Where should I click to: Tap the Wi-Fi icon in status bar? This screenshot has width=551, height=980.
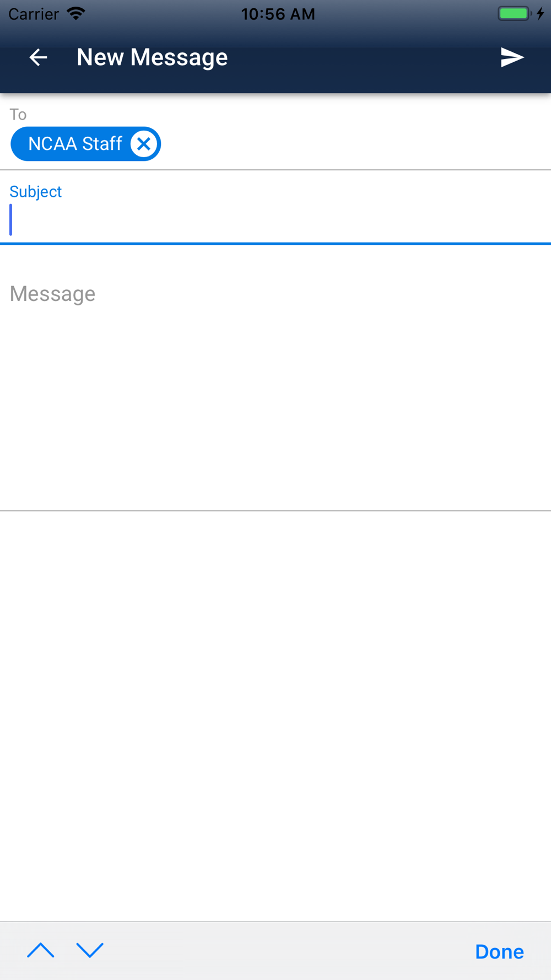point(76,13)
